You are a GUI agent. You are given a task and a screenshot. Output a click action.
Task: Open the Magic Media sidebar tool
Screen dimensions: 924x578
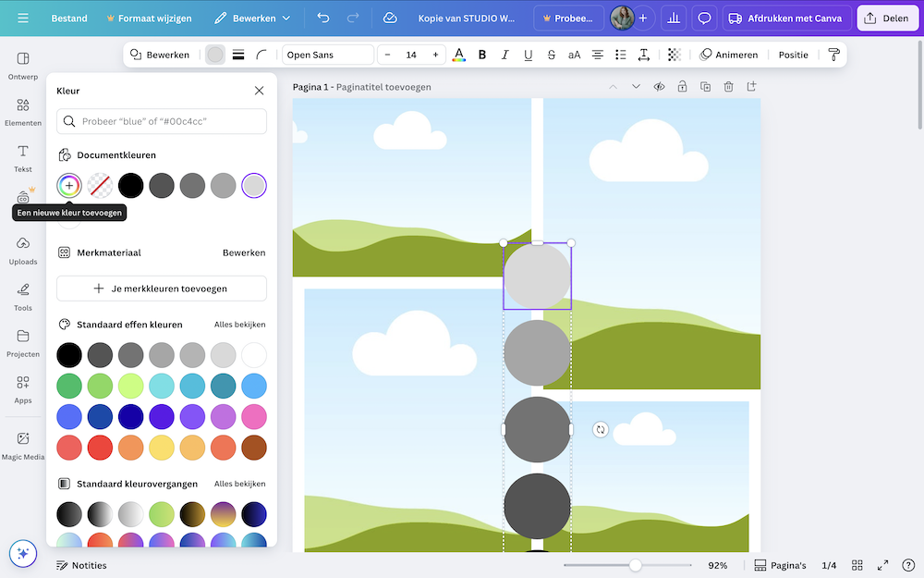[23, 444]
